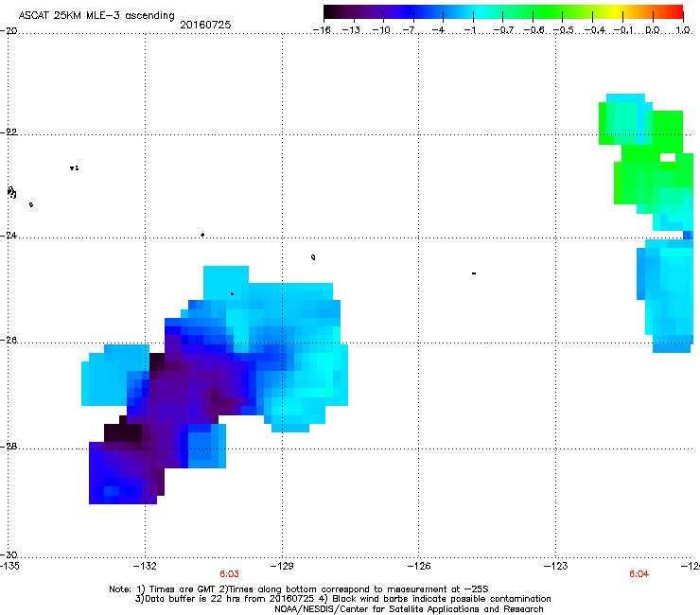Click the '3)Data buffer is 22 hrs' note line
This screenshot has width=700, height=615.
click(342, 599)
